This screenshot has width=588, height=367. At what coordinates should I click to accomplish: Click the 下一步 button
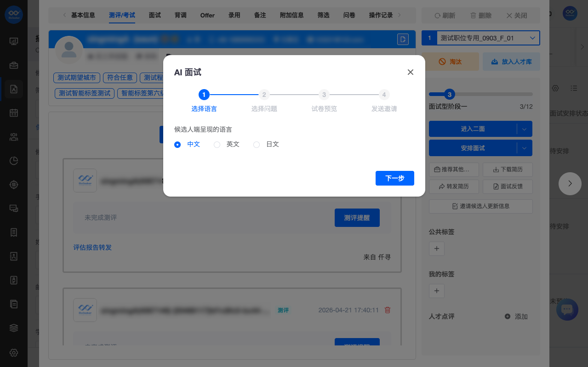click(395, 178)
